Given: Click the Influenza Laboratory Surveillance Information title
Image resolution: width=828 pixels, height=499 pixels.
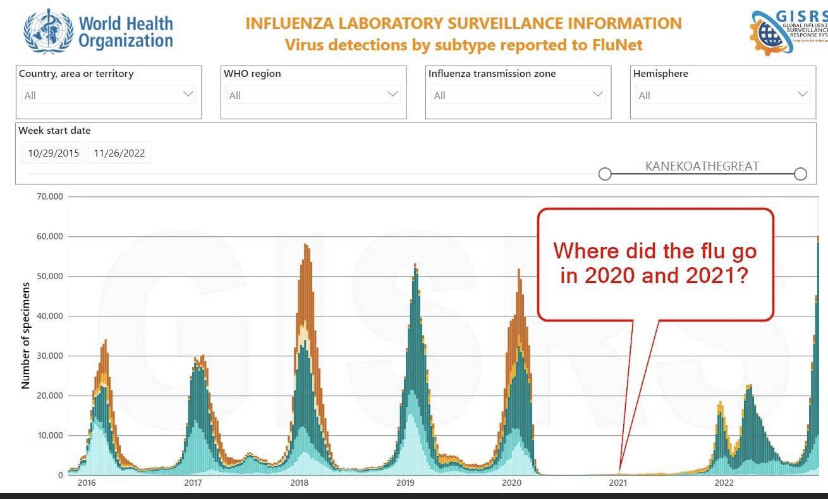Looking at the screenshot, I should 464,24.
